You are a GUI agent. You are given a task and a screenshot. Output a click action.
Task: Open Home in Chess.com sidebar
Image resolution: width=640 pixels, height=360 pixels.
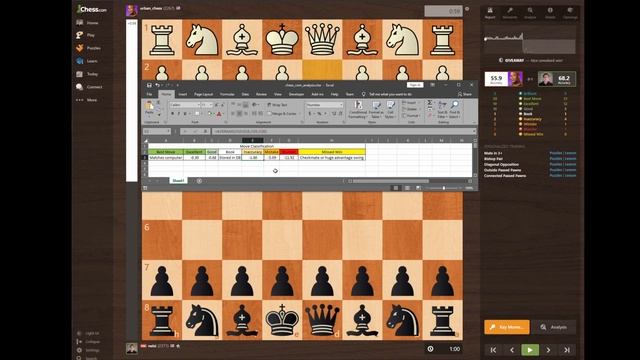pos(87,23)
